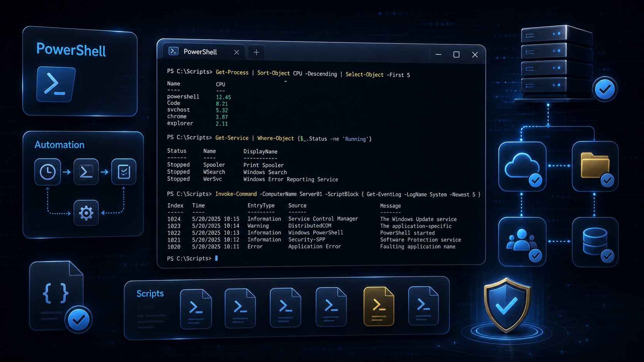Click the 'Software Protection service' message
This screenshot has height=362, width=644.
[421, 240]
